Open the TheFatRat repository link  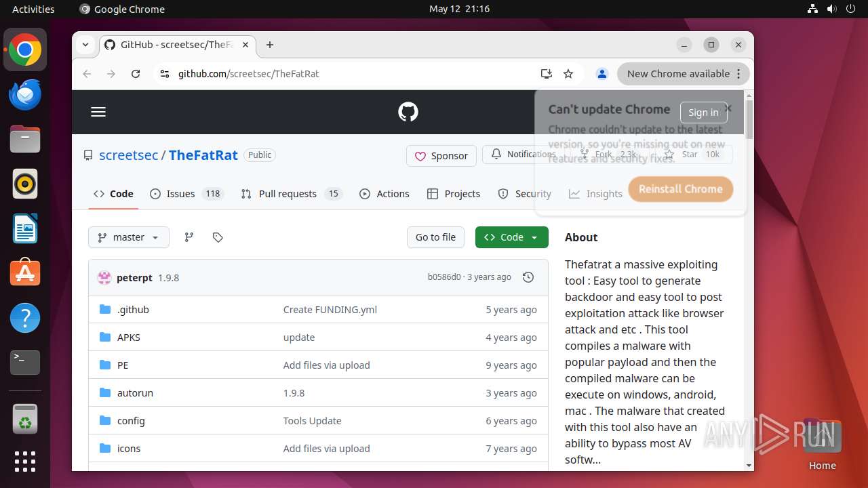coord(203,155)
